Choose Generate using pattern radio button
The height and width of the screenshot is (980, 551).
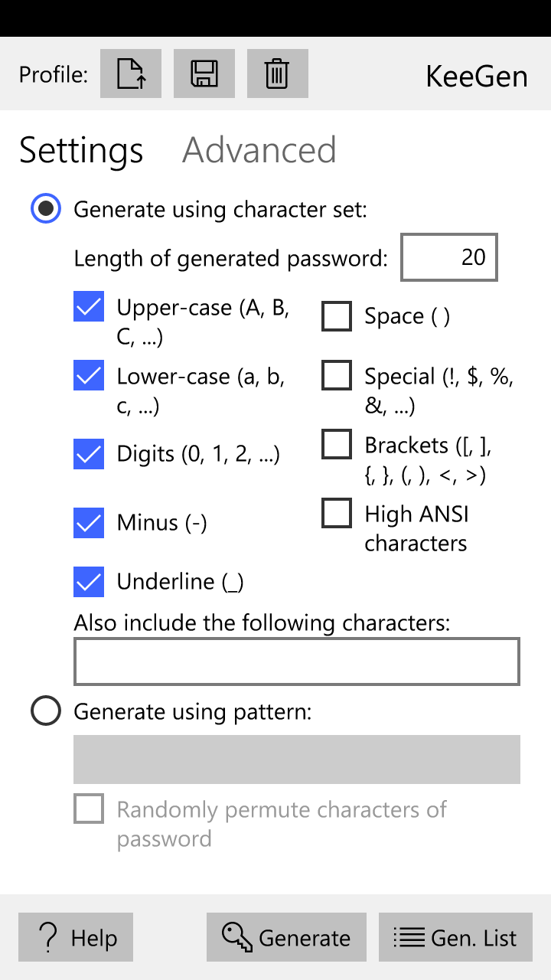tap(46, 711)
